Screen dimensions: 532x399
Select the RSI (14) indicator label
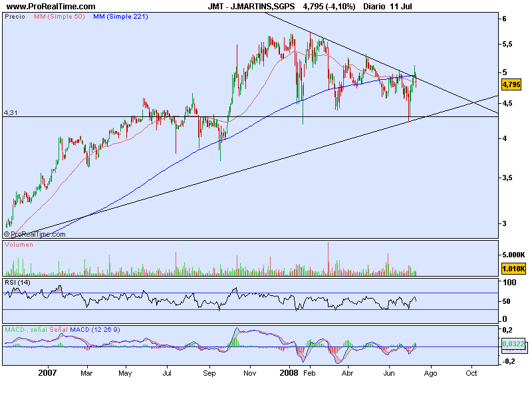[17, 283]
